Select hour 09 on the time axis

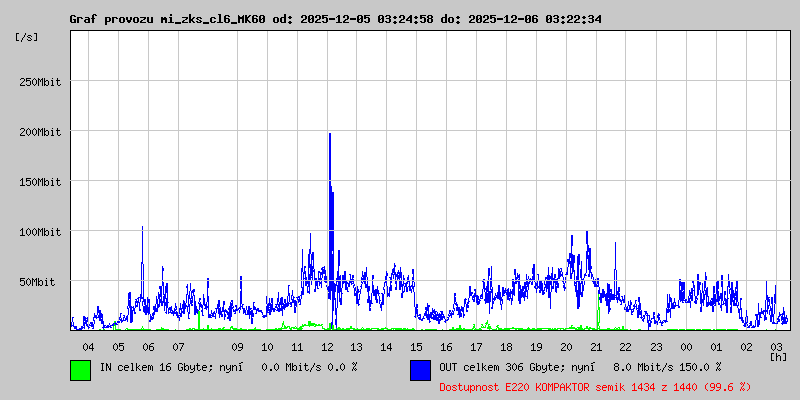[237, 347]
